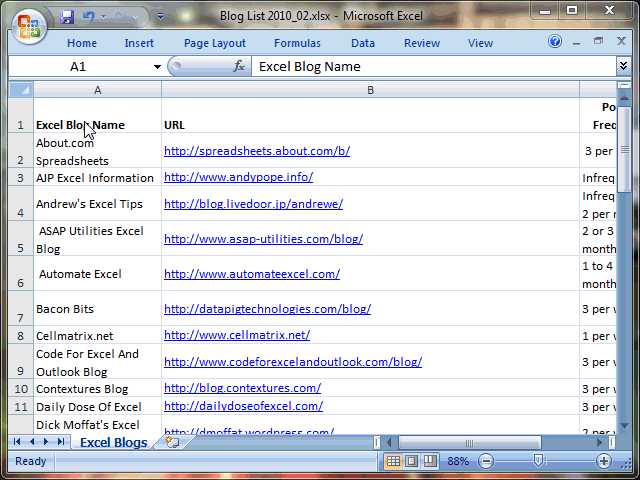
Task: Follow the datapigtechnologies.com blog link
Action: 267,309
